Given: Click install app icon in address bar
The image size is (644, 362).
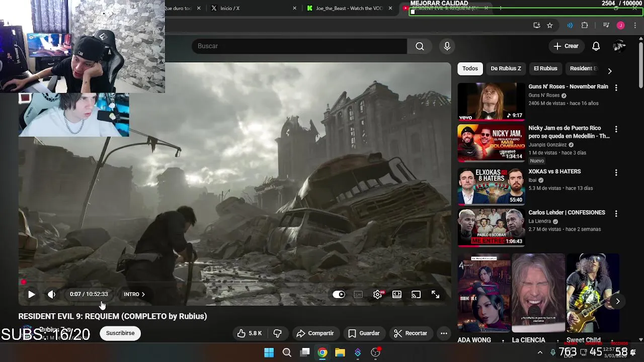Looking at the screenshot, I should (537, 25).
